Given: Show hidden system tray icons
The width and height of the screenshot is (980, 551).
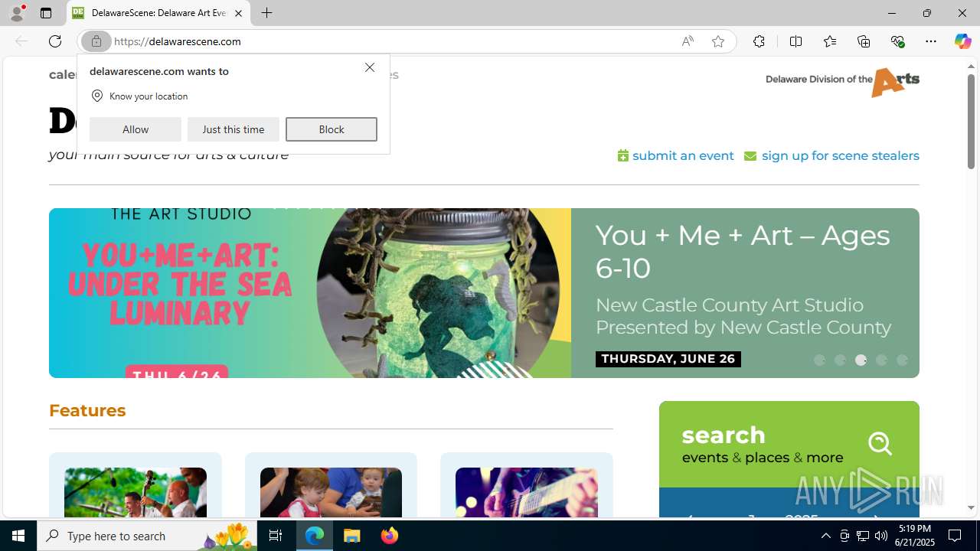Looking at the screenshot, I should tap(825, 536).
